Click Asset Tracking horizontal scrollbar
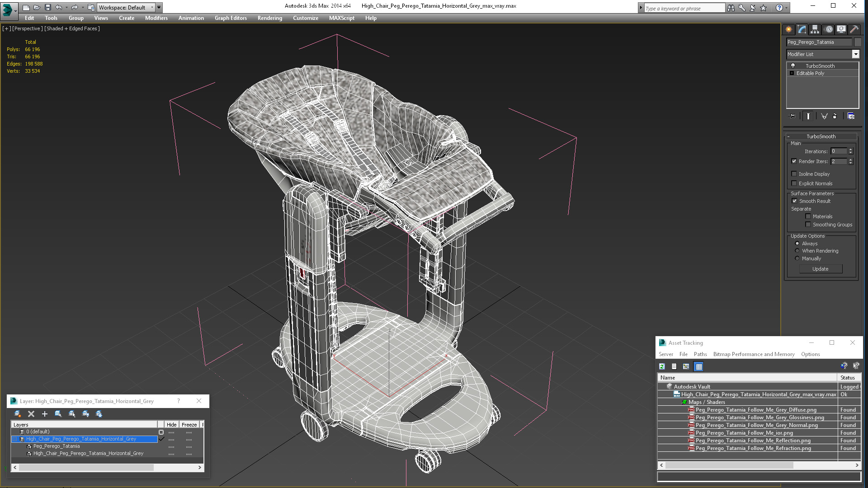This screenshot has width=868, height=488. (759, 465)
